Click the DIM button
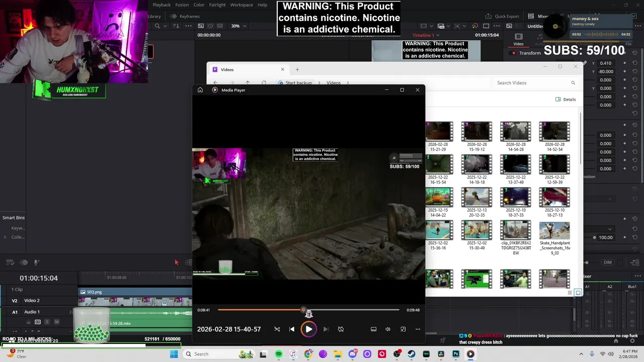 click(608, 262)
